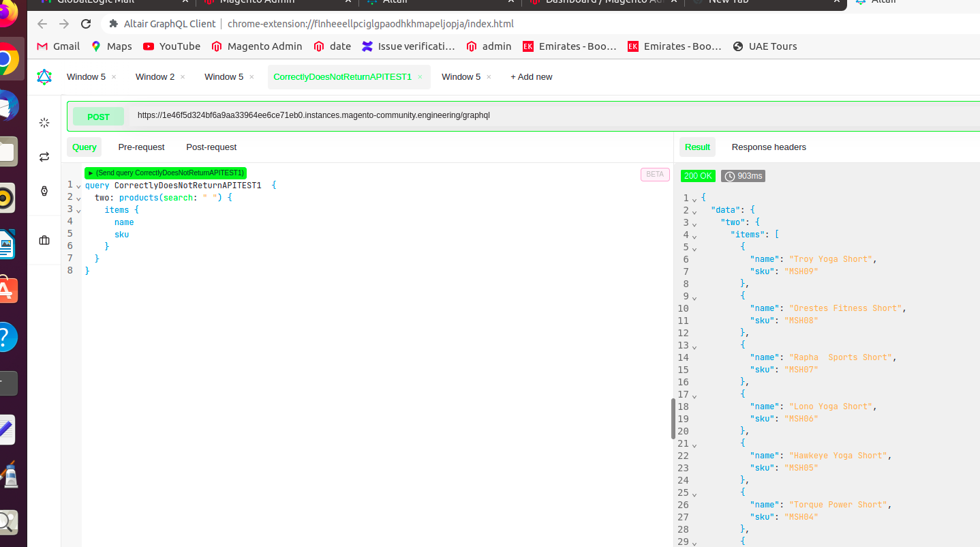Click the BETA badge in the editor
980x547 pixels.
coord(654,174)
